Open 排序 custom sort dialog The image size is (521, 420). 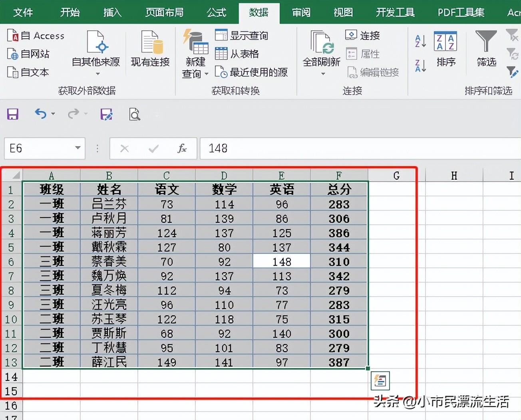click(x=445, y=49)
